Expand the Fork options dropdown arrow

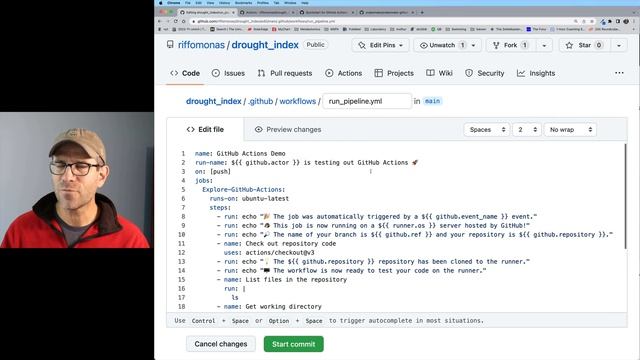coord(544,45)
